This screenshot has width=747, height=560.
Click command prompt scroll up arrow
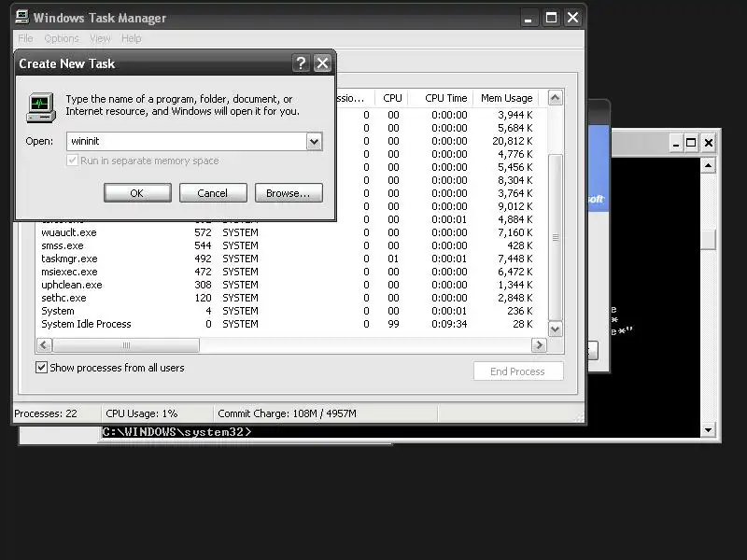click(x=708, y=166)
